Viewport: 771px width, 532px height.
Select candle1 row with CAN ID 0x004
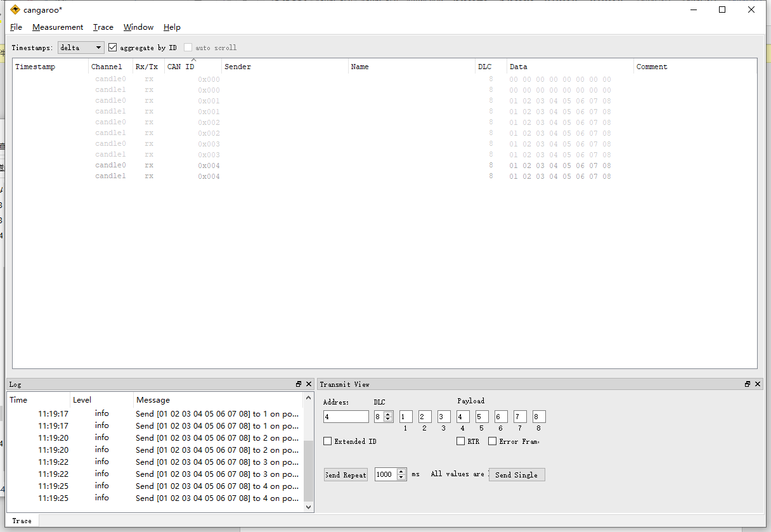click(x=384, y=176)
